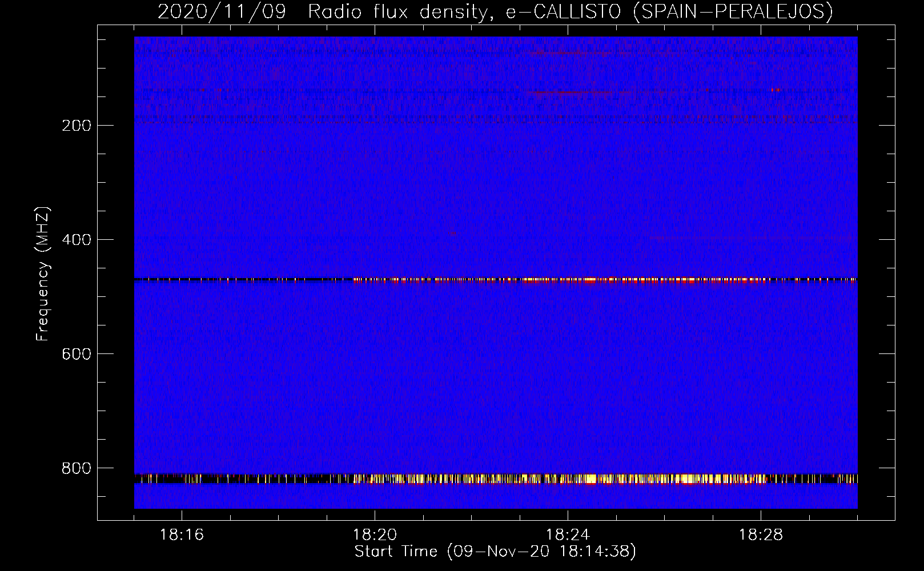
Task: Click the 18:20 time tick label
Action: (x=375, y=535)
